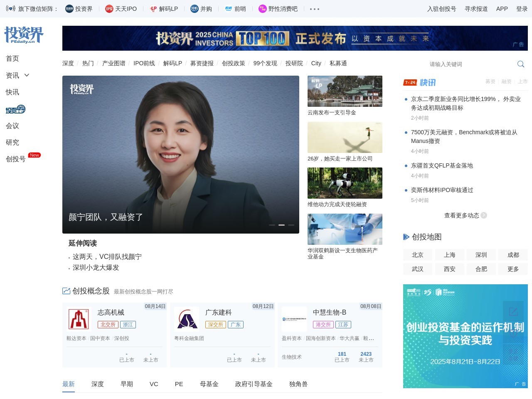Click the 港交所 tag on 中慧生物-B
The width and height of the screenshot is (532, 399).
pos(323,325)
